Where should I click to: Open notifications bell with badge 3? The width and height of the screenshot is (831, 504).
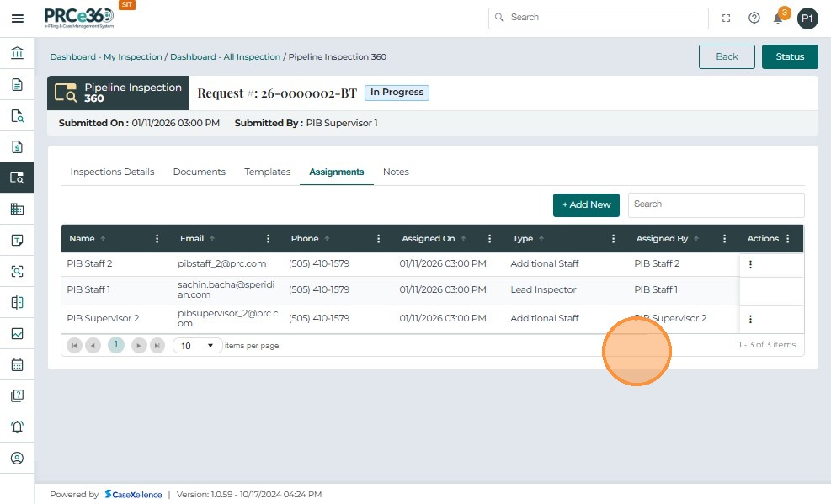[778, 18]
